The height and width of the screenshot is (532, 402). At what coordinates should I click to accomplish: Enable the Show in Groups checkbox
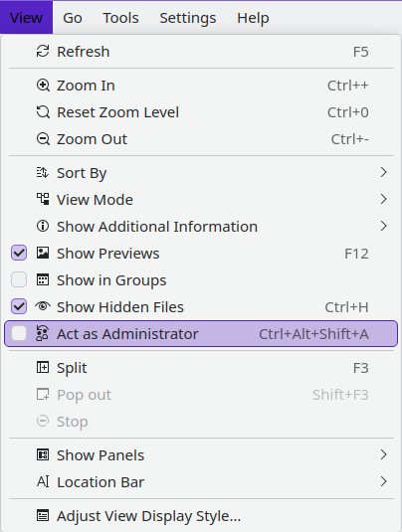(x=19, y=279)
